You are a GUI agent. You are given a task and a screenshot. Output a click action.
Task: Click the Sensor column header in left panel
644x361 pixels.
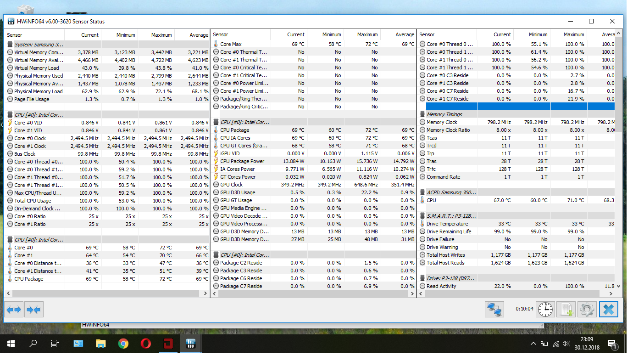coord(35,35)
